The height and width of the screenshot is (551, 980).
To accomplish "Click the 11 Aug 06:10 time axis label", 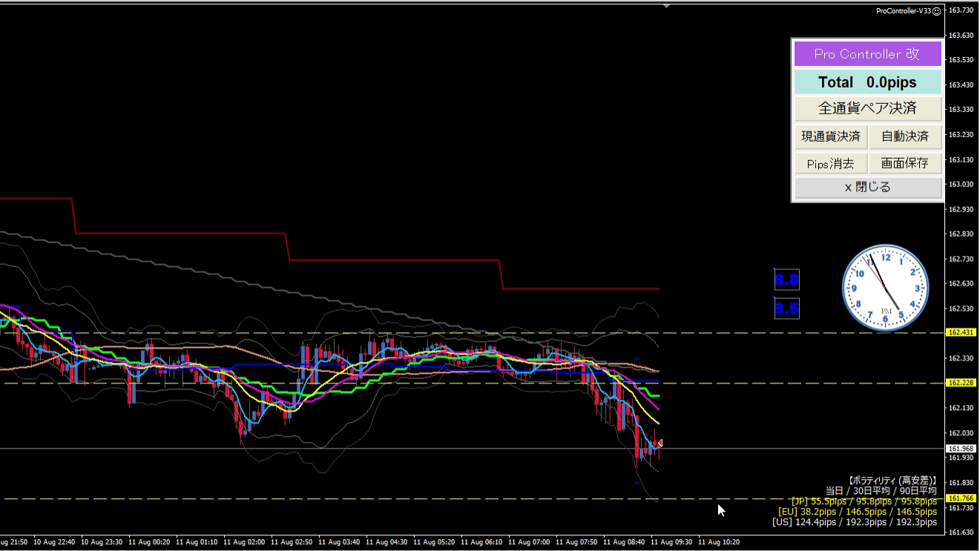I will point(481,542).
